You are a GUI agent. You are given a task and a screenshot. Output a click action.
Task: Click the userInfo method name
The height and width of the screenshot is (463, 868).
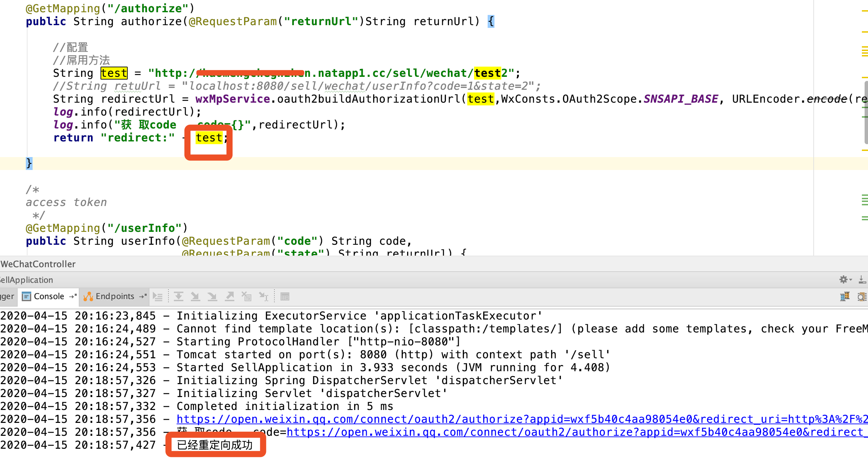(x=148, y=241)
